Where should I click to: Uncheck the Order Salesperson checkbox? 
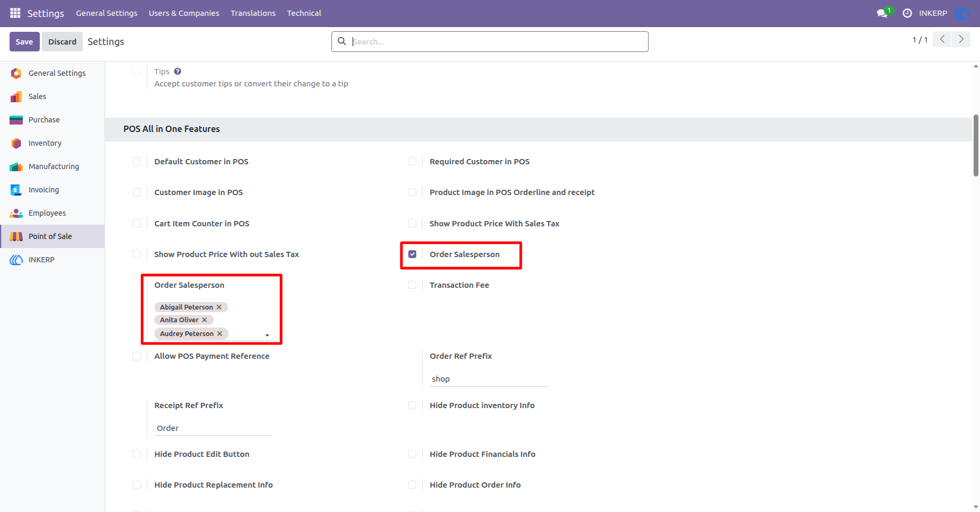click(412, 254)
